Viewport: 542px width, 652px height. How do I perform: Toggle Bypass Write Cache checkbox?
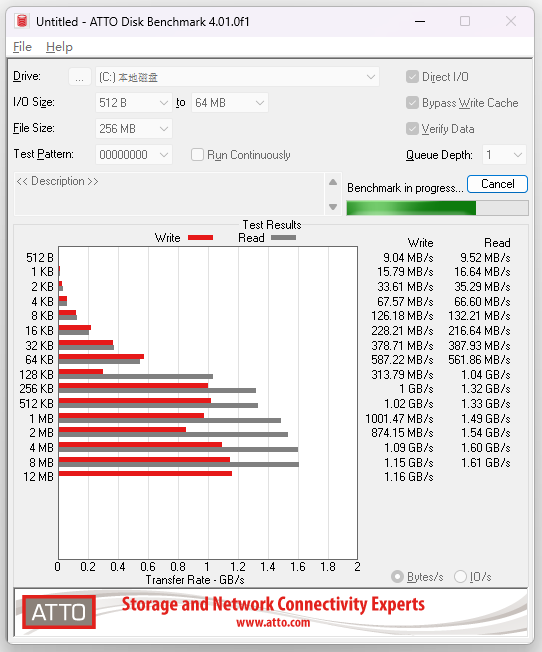412,103
